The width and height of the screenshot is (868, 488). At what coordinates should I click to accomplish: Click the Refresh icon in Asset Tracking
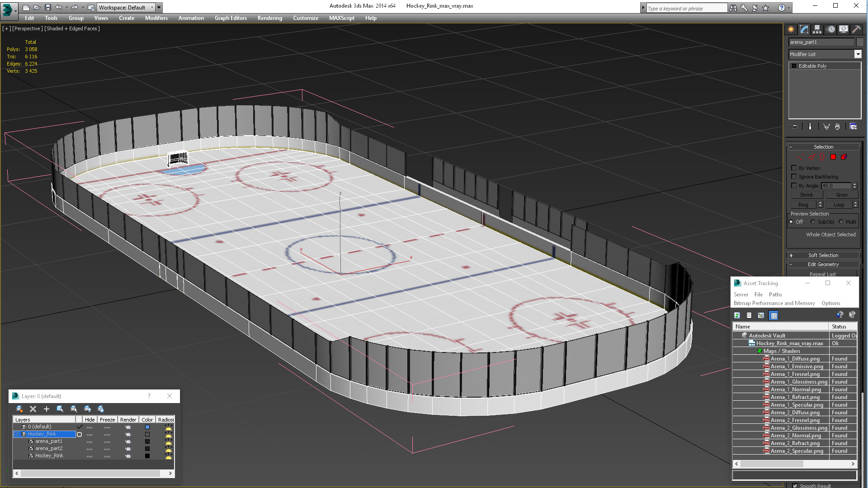[x=737, y=315]
